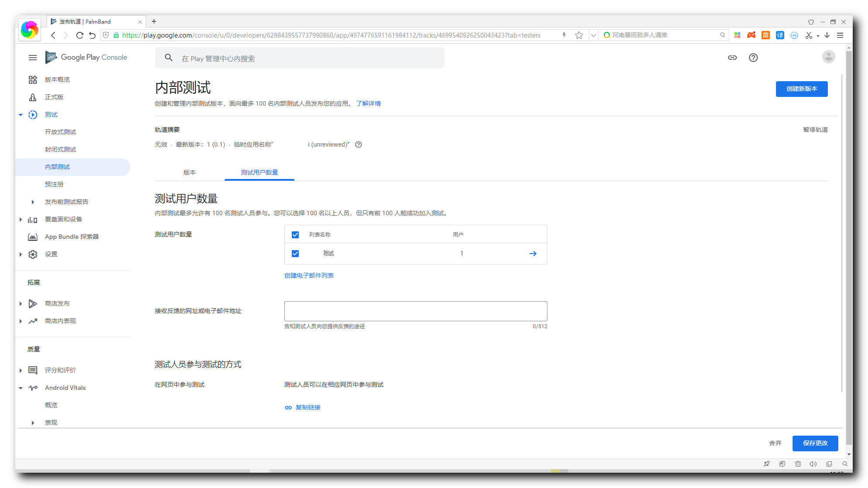
Task: Open App Bundle 探索器 in the sidebar
Action: pyautogui.click(x=72, y=237)
